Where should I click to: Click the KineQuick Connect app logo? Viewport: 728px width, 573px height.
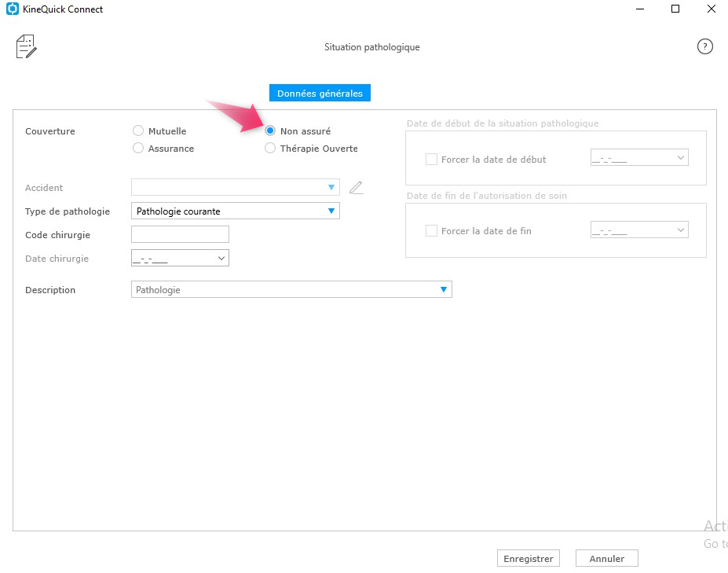[12, 9]
